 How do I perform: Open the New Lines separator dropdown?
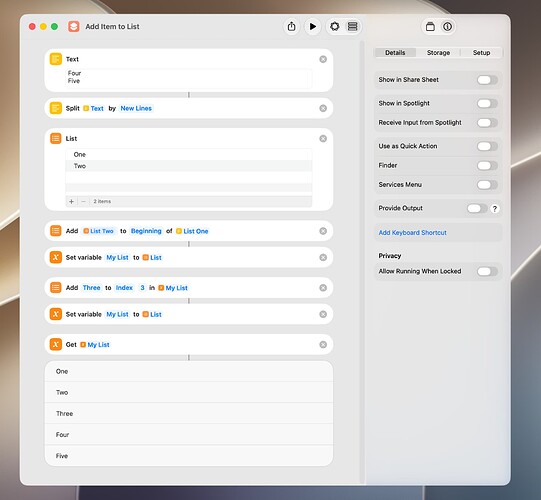pos(136,108)
